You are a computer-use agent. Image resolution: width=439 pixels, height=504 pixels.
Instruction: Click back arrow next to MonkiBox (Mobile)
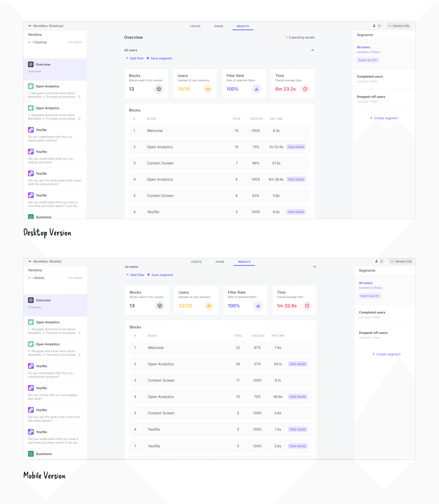coord(30,261)
